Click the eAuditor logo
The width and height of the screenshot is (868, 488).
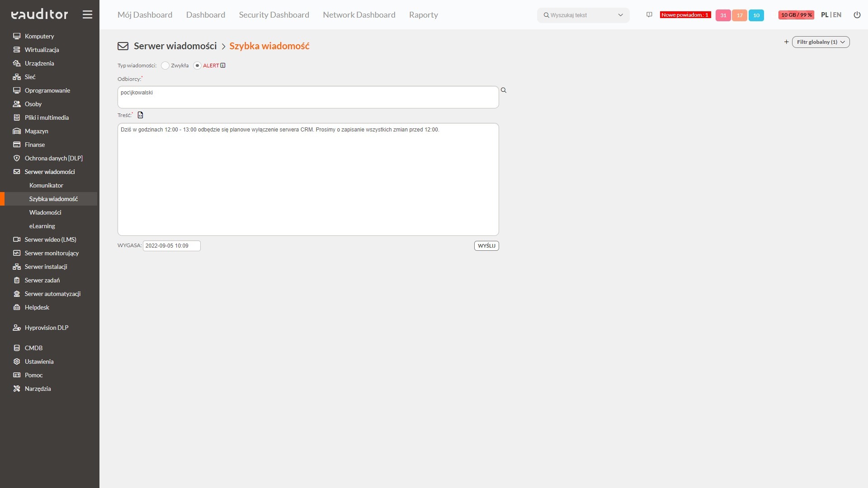(39, 14)
